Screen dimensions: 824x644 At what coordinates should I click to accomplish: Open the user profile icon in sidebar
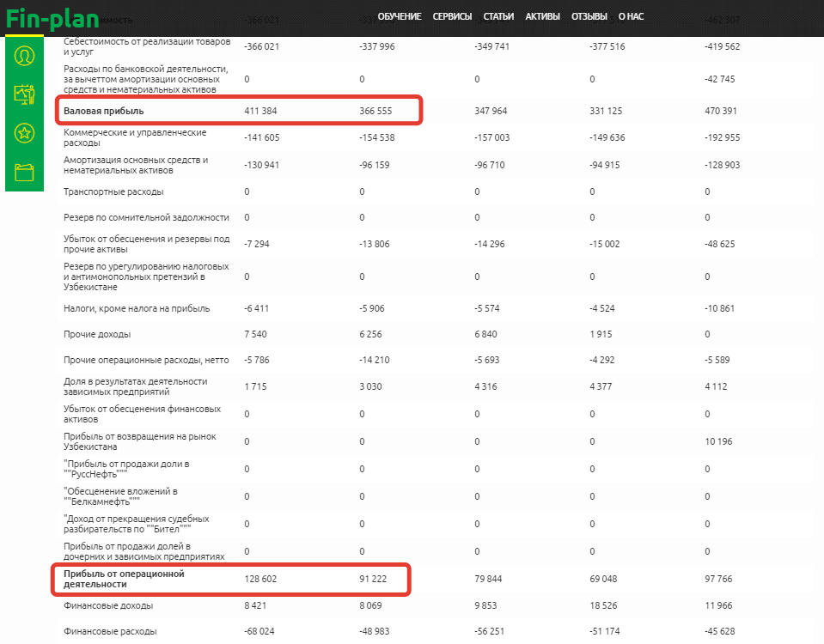[24, 56]
